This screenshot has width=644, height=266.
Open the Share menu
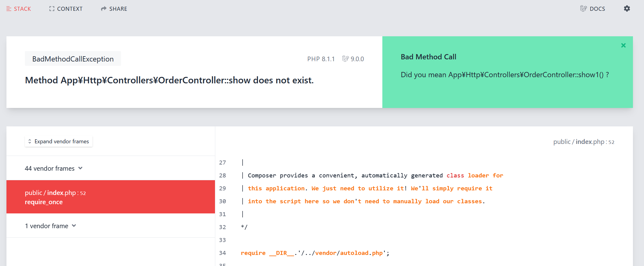point(114,9)
